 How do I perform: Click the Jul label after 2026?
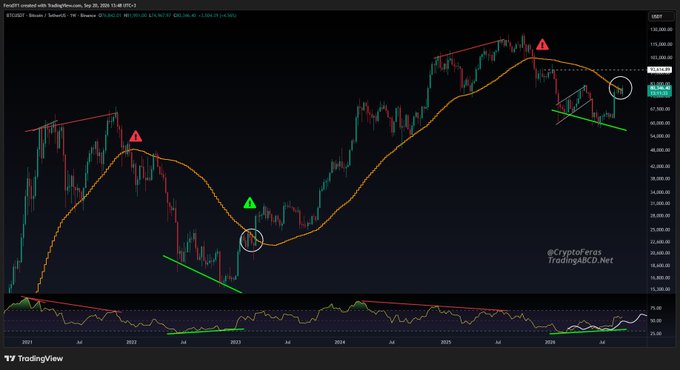click(602, 342)
